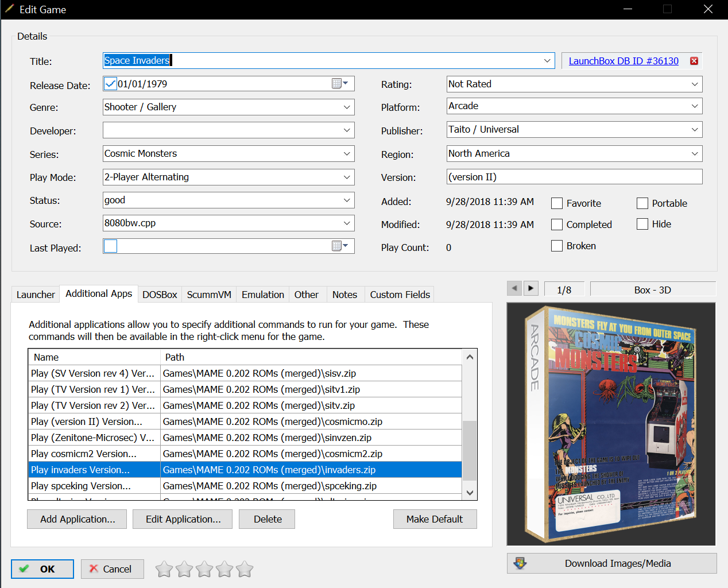
Task: Expand the Platform dropdown
Action: click(x=695, y=106)
